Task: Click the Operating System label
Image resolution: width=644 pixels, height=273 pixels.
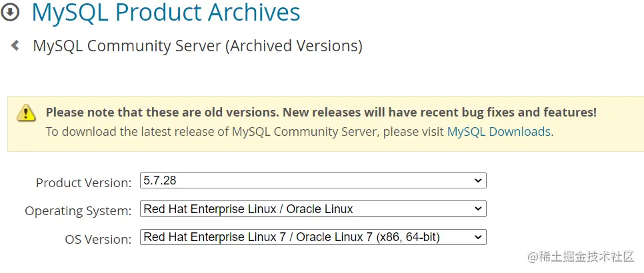Action: point(78,211)
